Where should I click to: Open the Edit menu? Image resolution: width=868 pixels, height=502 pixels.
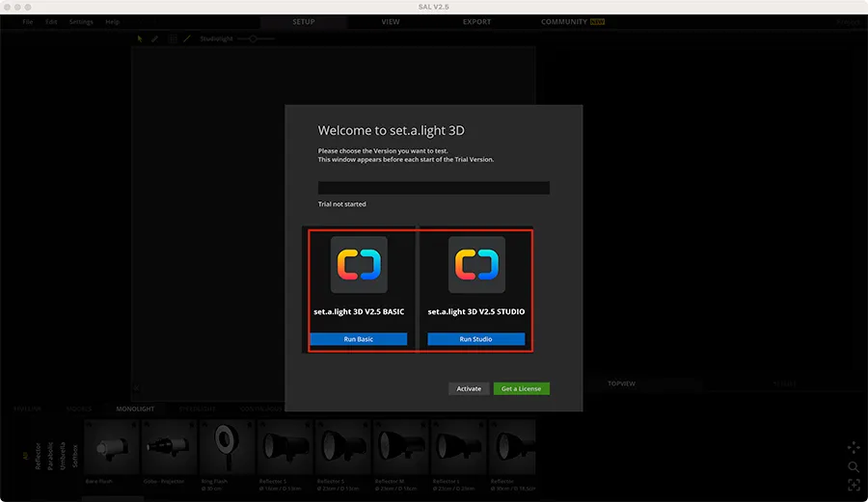(51, 22)
